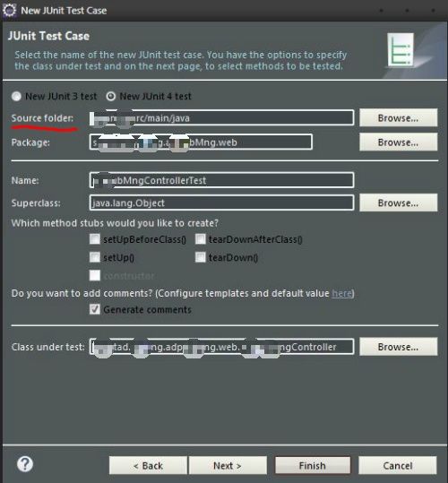The width and height of the screenshot is (448, 483).
Task: Click the 'Source folder:' label
Action: coord(42,118)
